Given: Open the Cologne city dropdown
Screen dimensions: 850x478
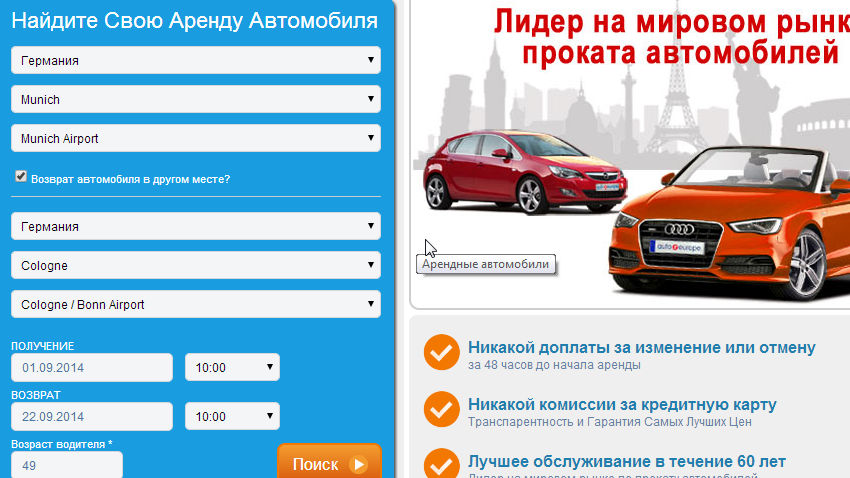Looking at the screenshot, I should [196, 265].
